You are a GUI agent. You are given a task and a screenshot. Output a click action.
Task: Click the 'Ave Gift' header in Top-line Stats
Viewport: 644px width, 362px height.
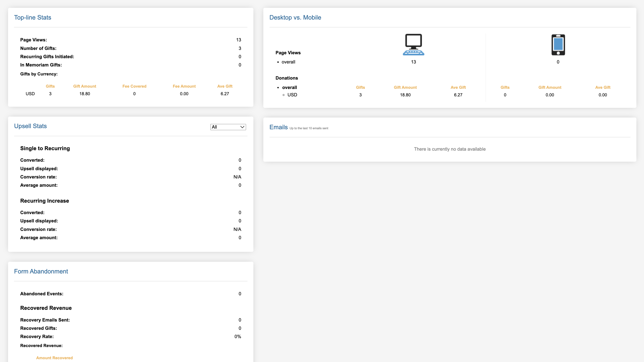click(x=225, y=86)
